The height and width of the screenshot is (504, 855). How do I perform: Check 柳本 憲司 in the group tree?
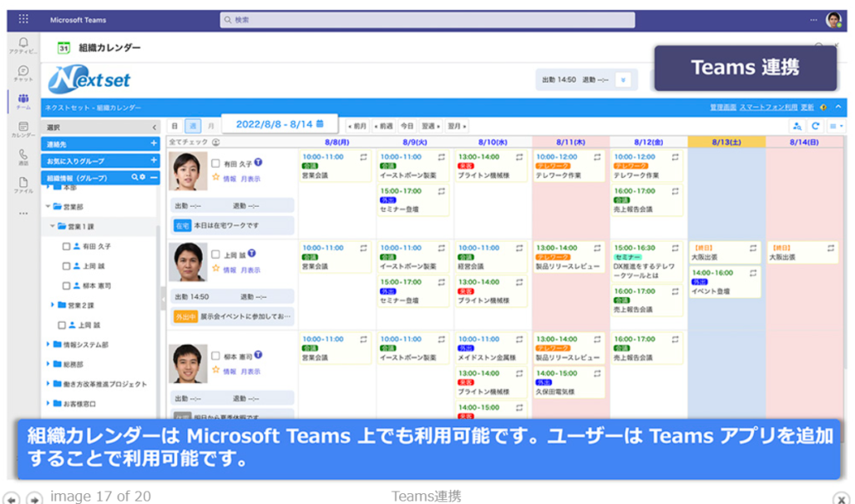[67, 285]
